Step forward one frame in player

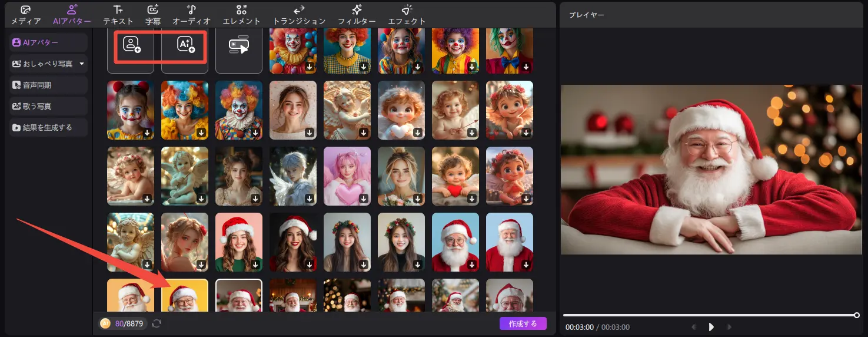tap(729, 327)
